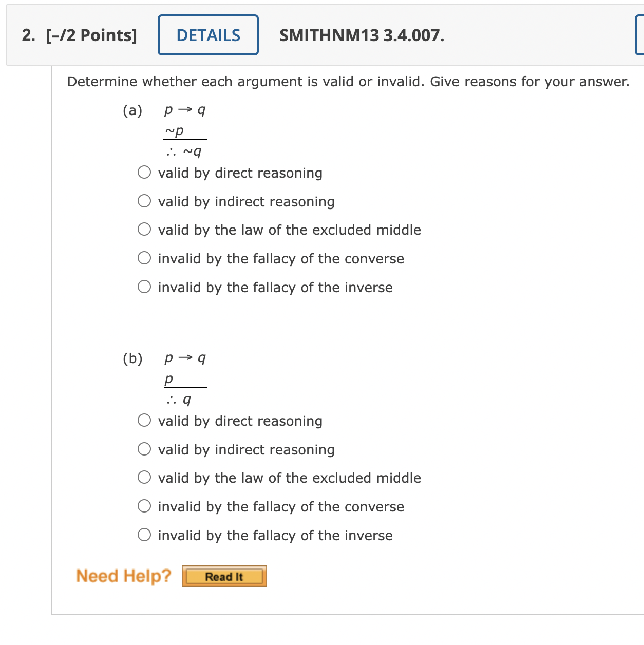The image size is (644, 645).
Task: Choose "valid by the law of the excluded middle" in part (a)
Action: [x=144, y=229]
